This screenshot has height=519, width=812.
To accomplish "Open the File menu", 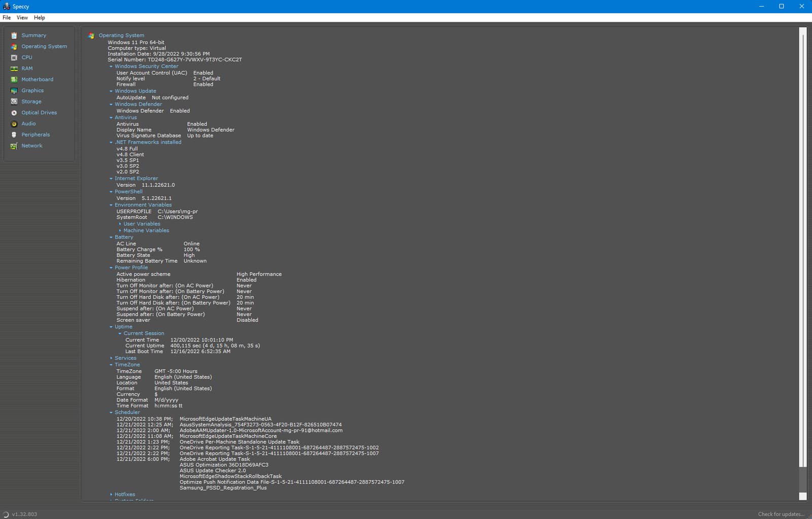I will (7, 18).
